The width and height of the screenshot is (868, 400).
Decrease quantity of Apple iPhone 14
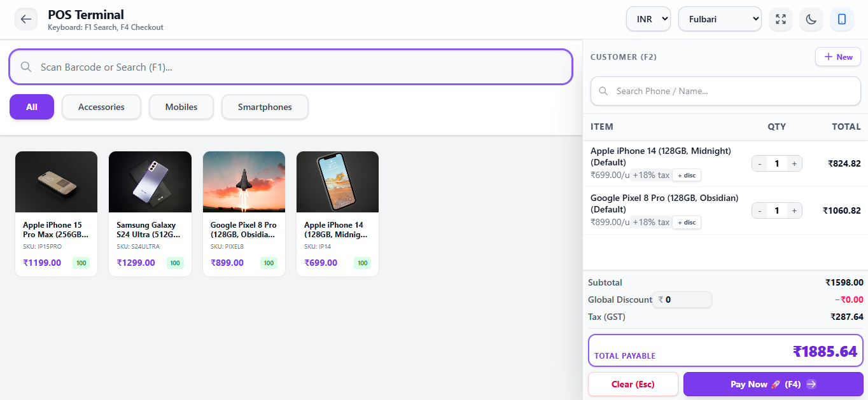click(x=759, y=163)
